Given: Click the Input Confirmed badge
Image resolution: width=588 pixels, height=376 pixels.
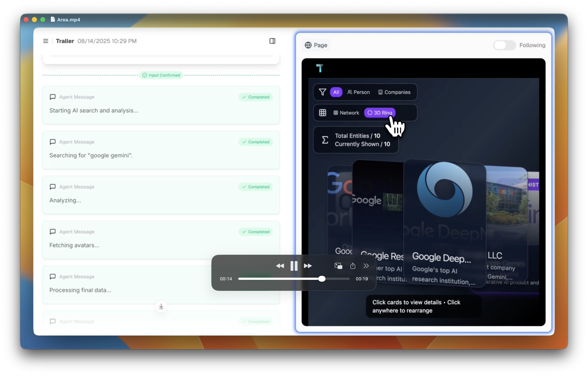Looking at the screenshot, I should pyautogui.click(x=161, y=75).
